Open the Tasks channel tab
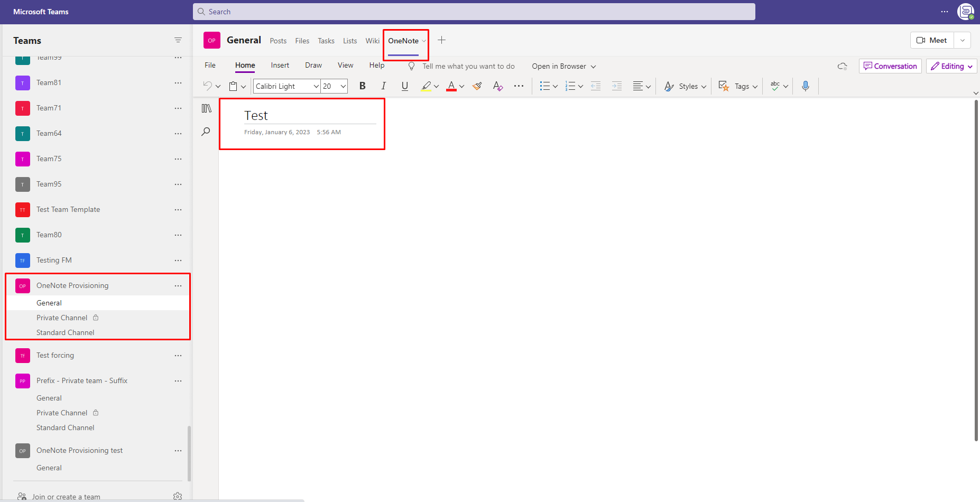 tap(326, 41)
